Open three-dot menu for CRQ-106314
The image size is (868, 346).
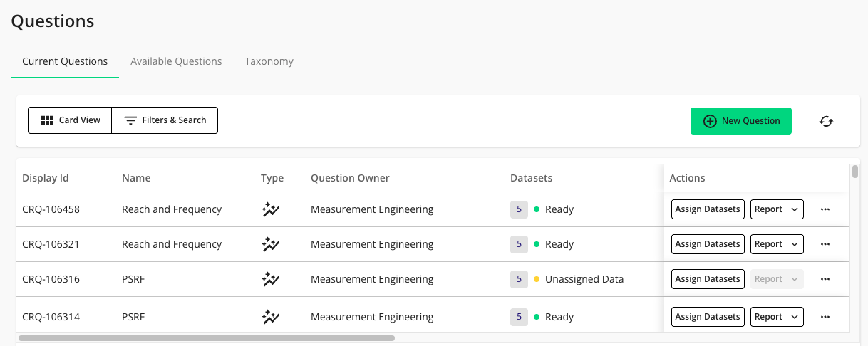[825, 317]
